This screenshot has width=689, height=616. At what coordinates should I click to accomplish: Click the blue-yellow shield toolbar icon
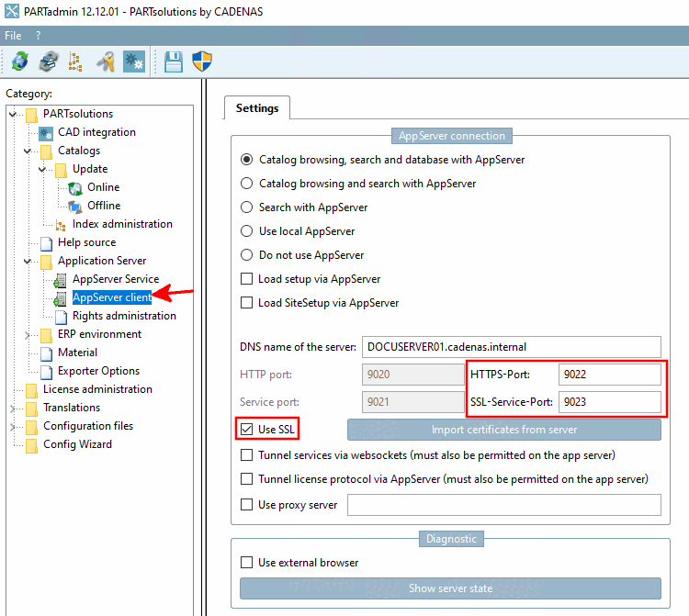point(202,62)
